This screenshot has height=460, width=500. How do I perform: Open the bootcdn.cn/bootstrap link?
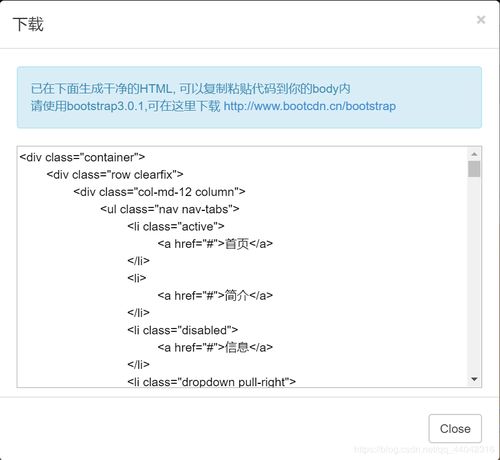tap(310, 106)
